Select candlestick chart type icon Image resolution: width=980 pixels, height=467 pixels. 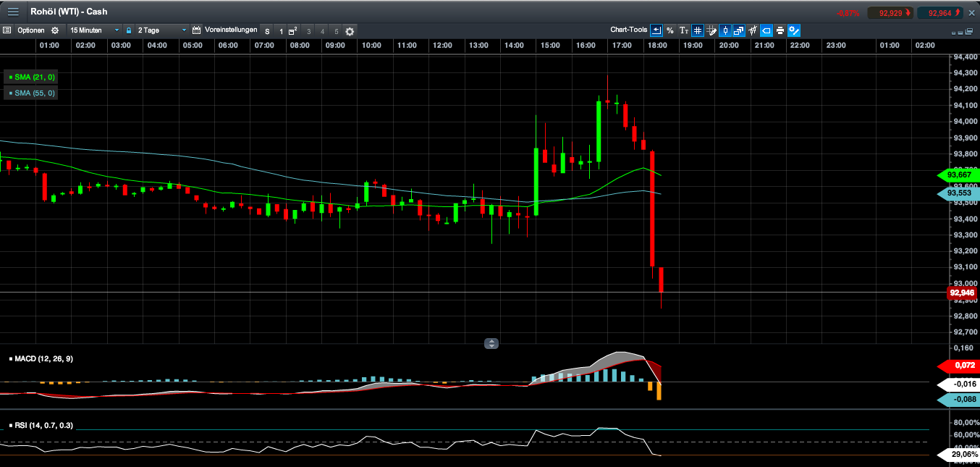725,30
